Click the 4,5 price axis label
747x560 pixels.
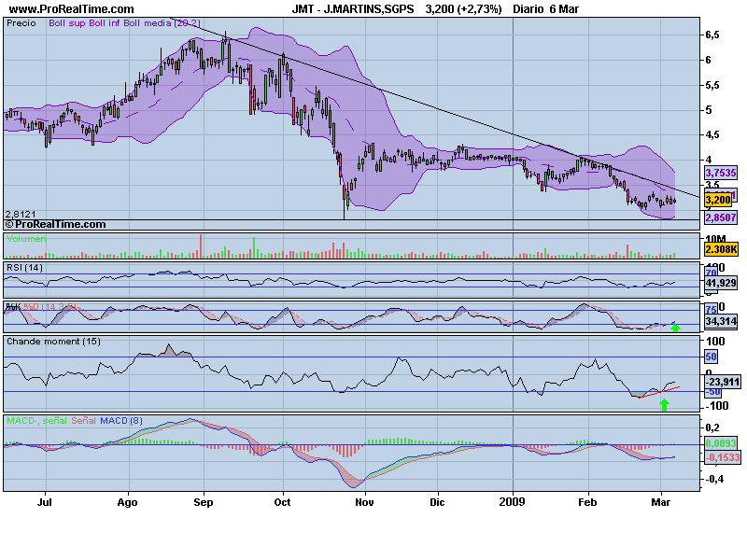point(712,134)
